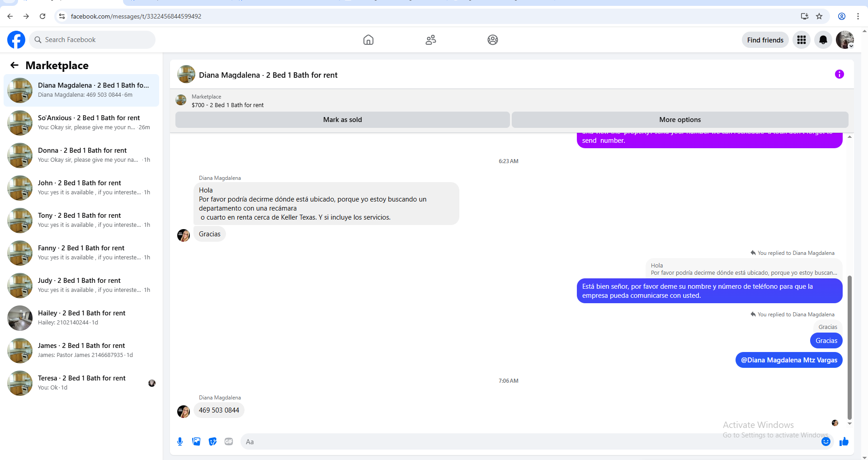Image resolution: width=868 pixels, height=460 pixels.
Task: Click chat scroll-up arrow
Action: point(849,136)
